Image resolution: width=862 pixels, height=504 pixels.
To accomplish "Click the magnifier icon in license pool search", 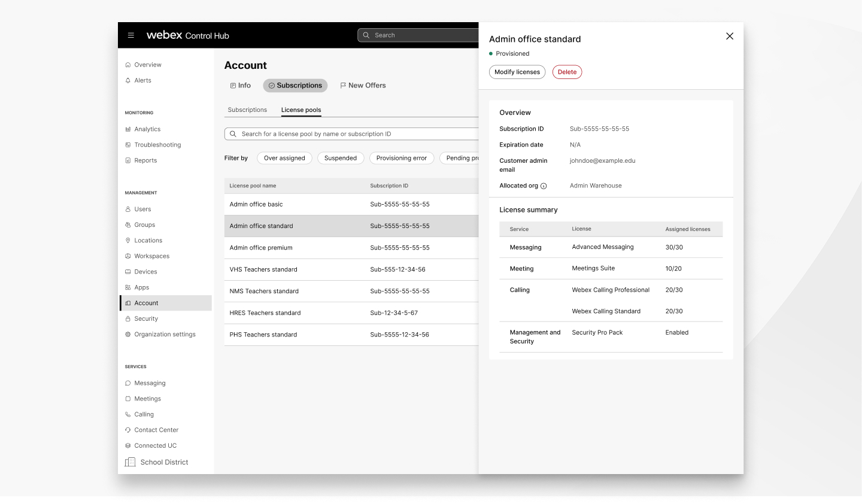I will pos(233,134).
